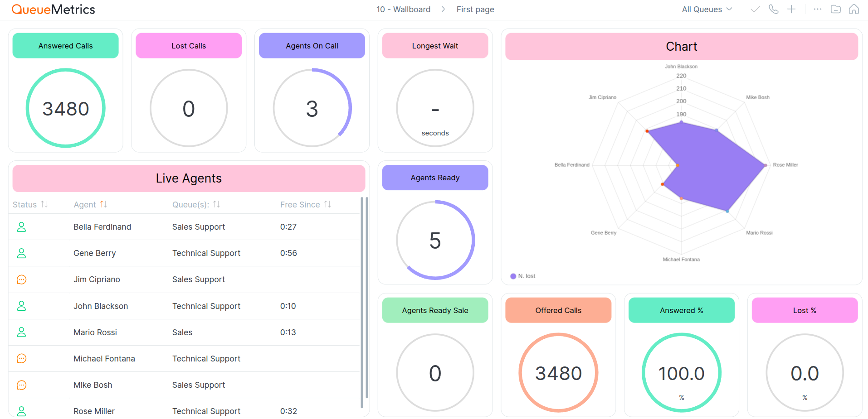The width and height of the screenshot is (868, 419).
Task: Go to home via the house icon
Action: 854,10
